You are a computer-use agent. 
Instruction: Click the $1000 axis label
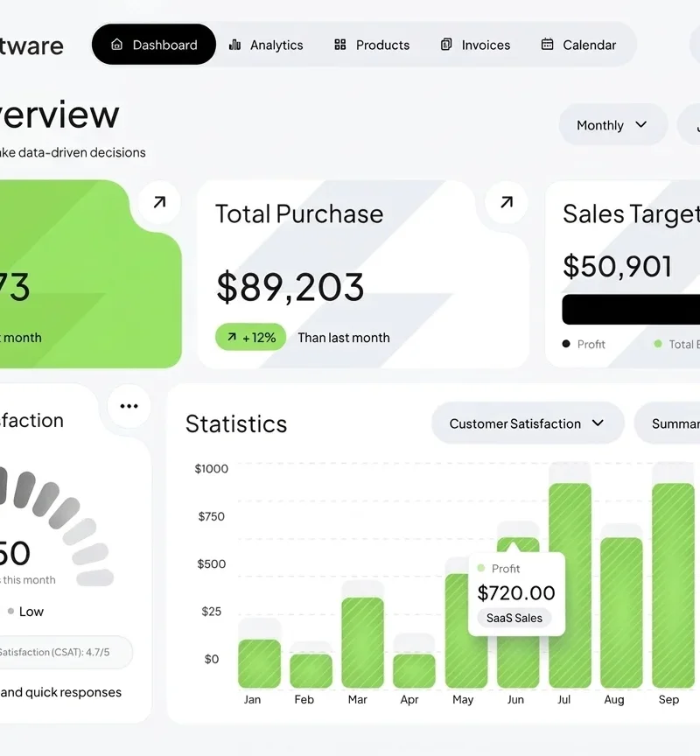coord(211,469)
